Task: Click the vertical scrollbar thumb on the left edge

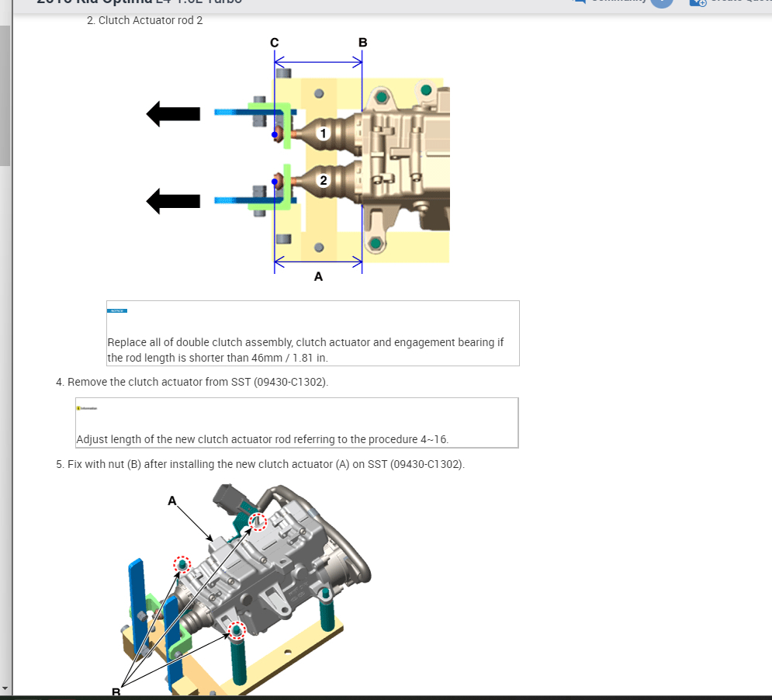Action: coord(5,95)
